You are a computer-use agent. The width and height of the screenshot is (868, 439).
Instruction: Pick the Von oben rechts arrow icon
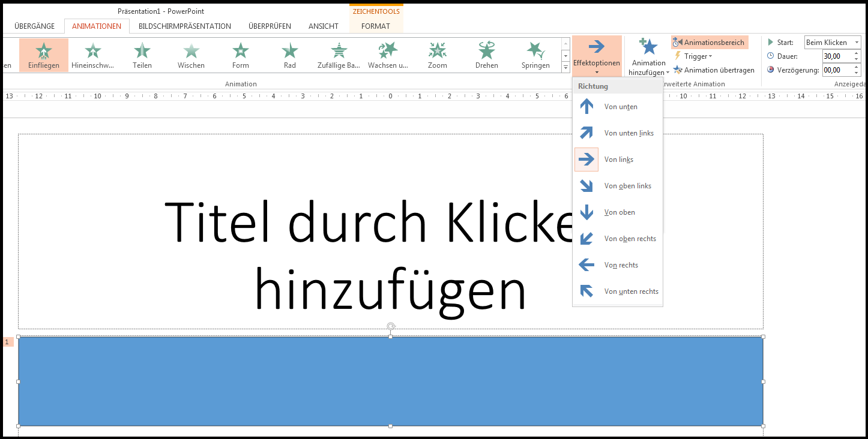(x=586, y=239)
